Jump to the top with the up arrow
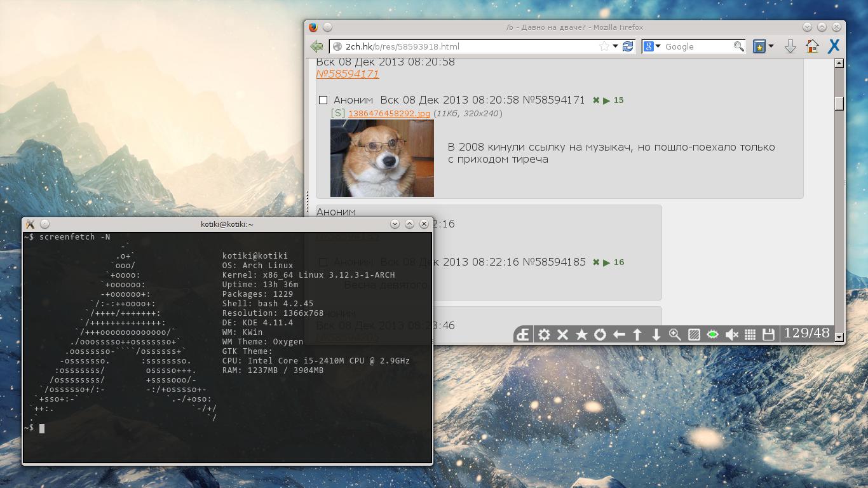 coord(637,334)
